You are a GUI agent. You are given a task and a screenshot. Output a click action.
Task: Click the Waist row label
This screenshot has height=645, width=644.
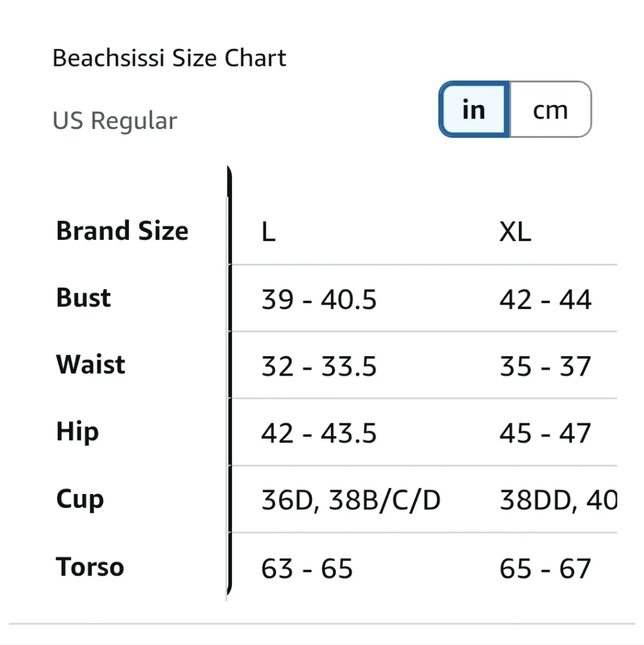[91, 364]
